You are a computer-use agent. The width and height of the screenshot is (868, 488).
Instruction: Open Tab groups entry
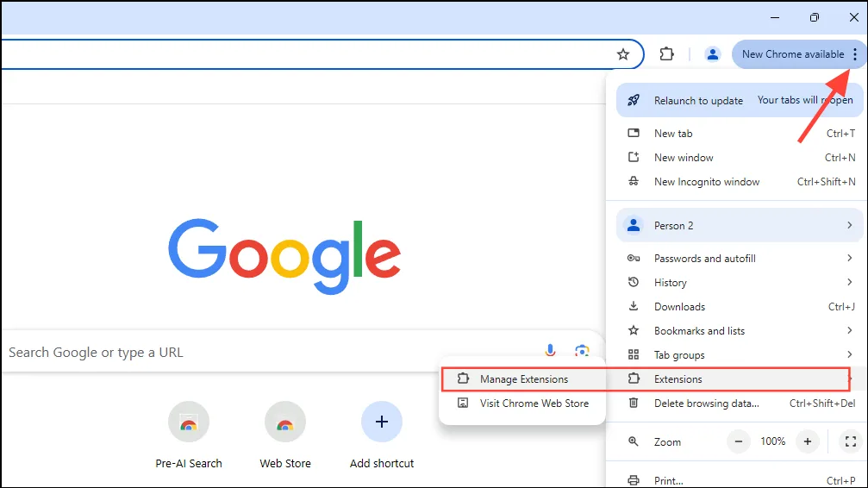pyautogui.click(x=740, y=355)
